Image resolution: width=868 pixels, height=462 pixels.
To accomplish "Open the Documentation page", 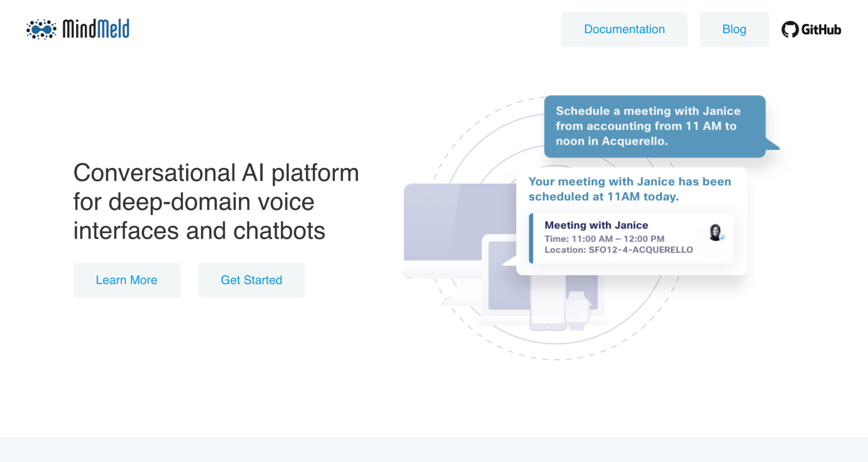I will tap(624, 29).
